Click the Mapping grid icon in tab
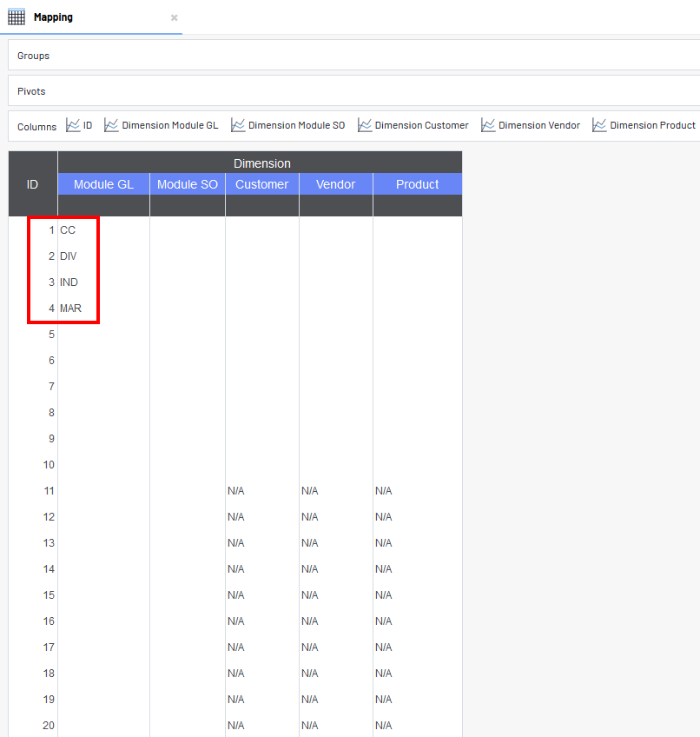Image resolution: width=700 pixels, height=737 pixels. coord(17,17)
